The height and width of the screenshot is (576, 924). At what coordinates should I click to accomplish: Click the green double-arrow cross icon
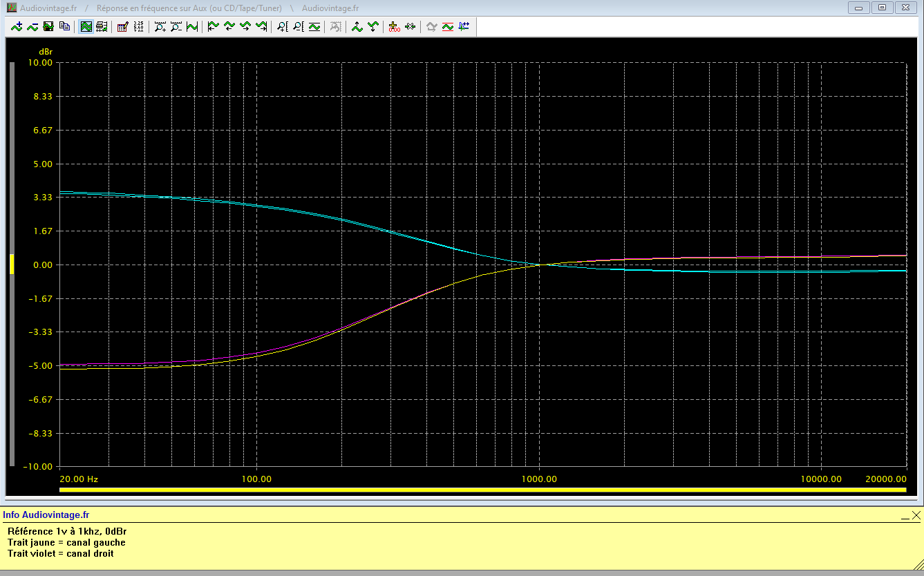(411, 27)
